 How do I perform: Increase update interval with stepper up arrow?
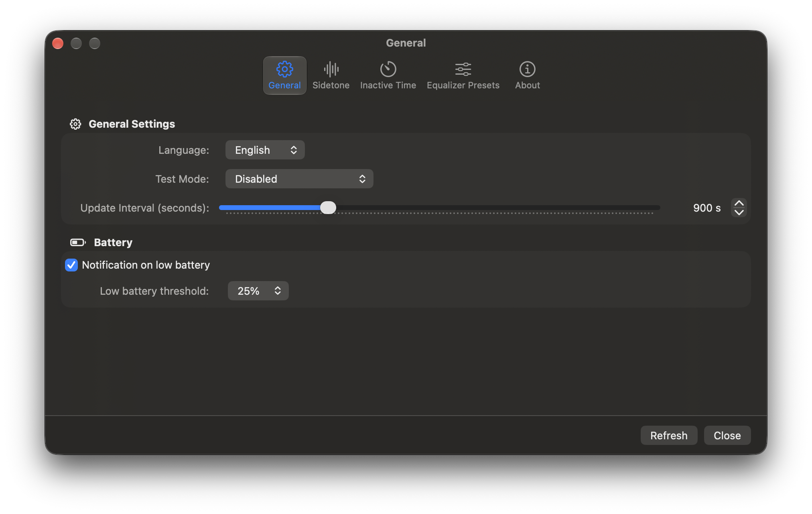(x=739, y=203)
